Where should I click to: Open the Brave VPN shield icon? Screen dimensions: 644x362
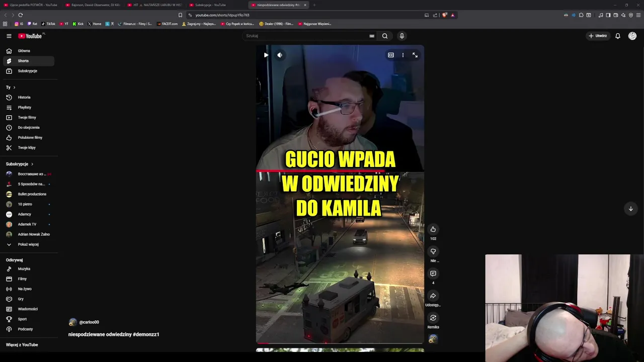point(631,15)
